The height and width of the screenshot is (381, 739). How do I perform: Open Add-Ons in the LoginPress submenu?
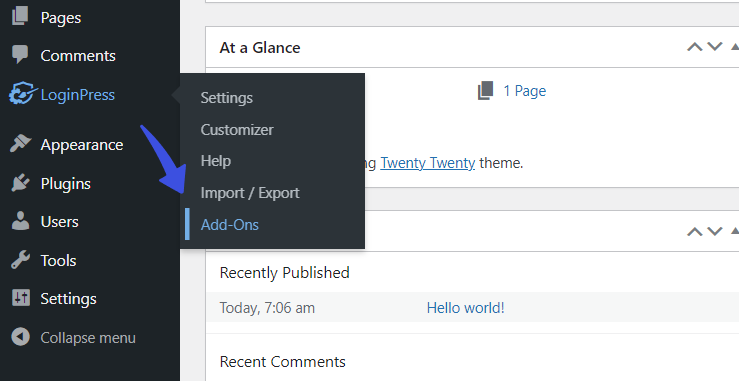pyautogui.click(x=230, y=224)
